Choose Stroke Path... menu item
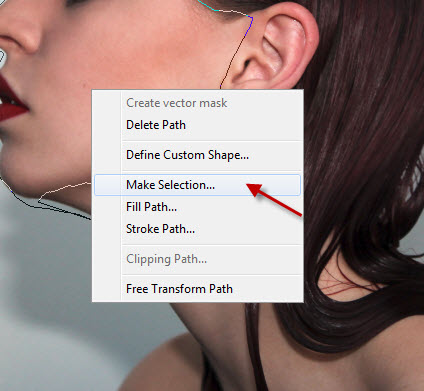 (x=197, y=229)
